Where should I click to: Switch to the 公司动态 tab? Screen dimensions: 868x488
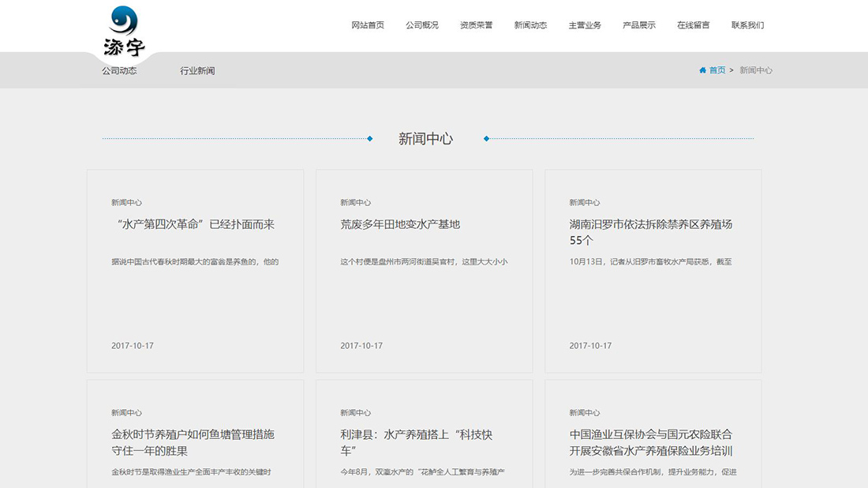[118, 70]
